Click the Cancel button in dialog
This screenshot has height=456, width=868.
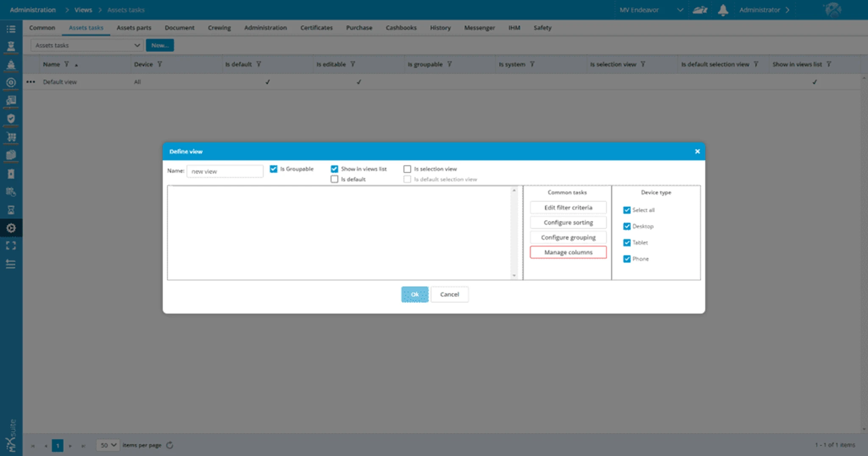[x=449, y=295]
